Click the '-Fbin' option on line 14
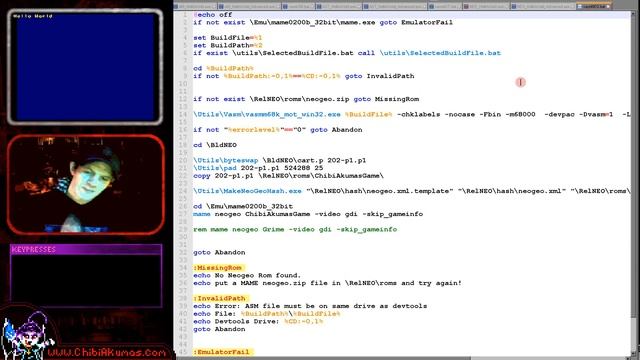Viewport: 640px width, 360px height. coord(490,114)
